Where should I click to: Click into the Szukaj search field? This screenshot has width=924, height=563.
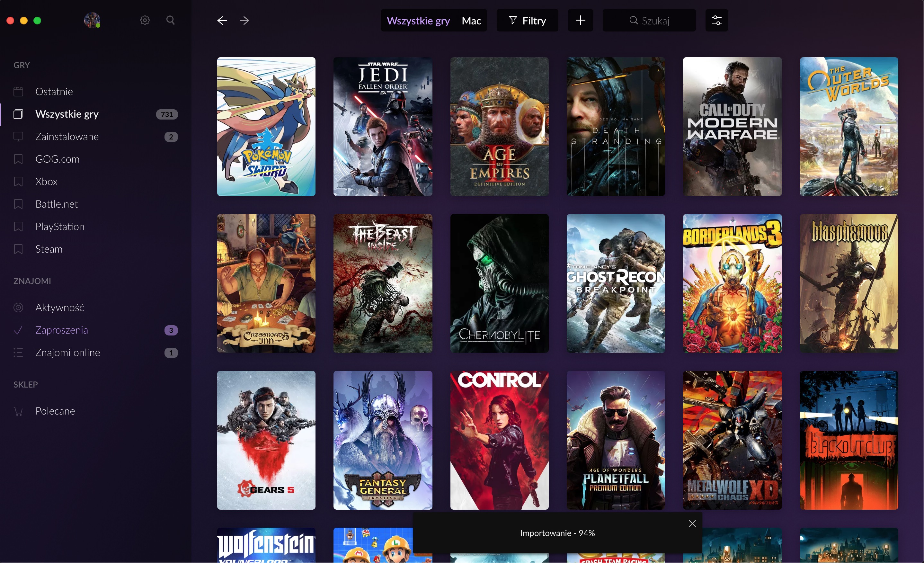(649, 20)
